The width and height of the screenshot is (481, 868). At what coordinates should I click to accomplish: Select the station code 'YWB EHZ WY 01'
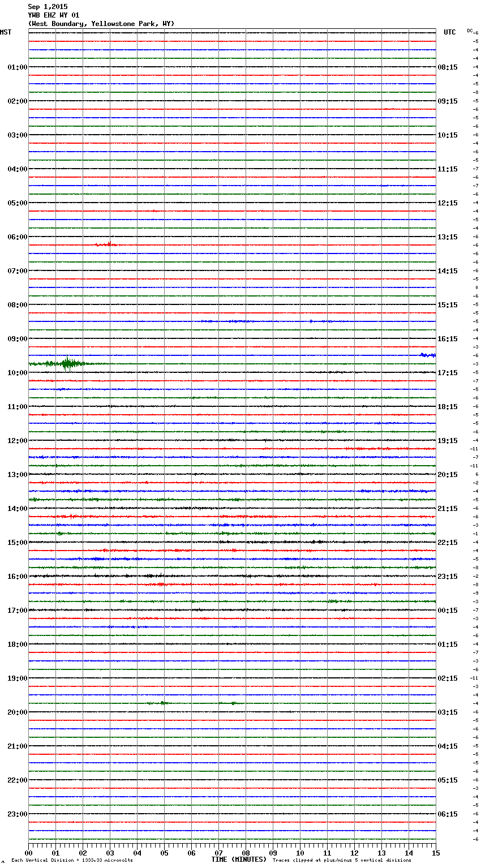click(x=54, y=15)
